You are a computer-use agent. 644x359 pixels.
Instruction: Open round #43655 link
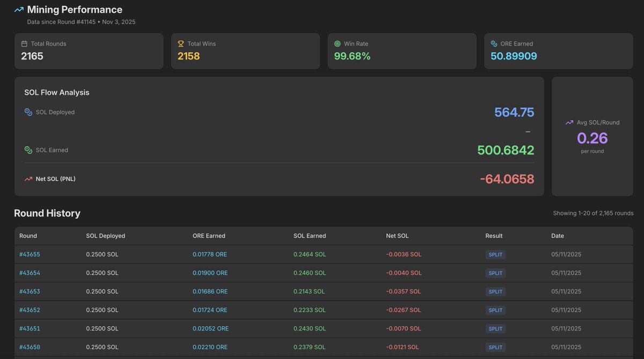pyautogui.click(x=30, y=254)
